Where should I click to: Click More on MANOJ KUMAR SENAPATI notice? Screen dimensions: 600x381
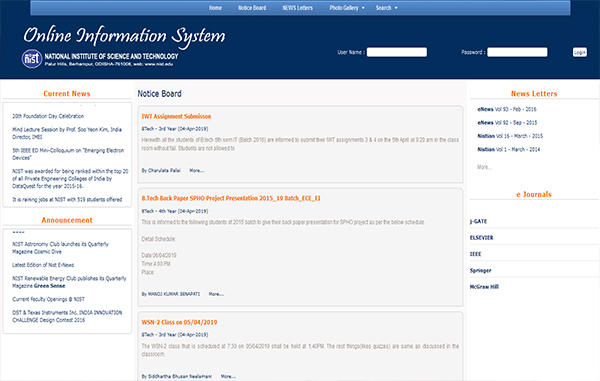[216, 294]
